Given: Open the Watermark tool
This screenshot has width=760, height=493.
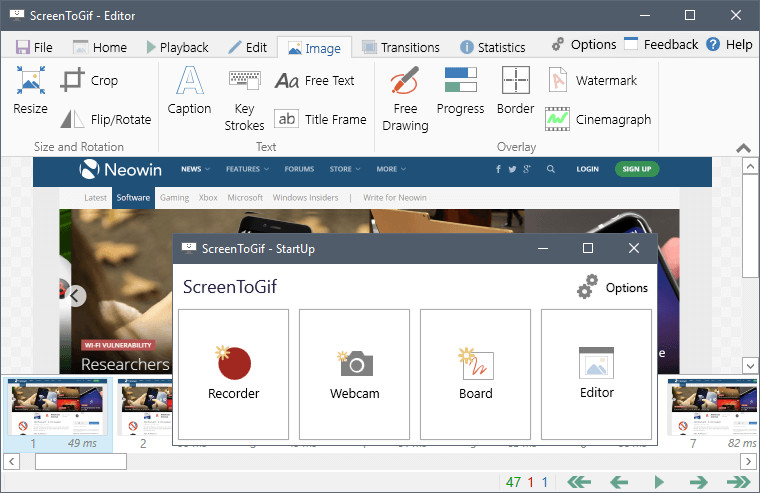Looking at the screenshot, I should tap(592, 80).
